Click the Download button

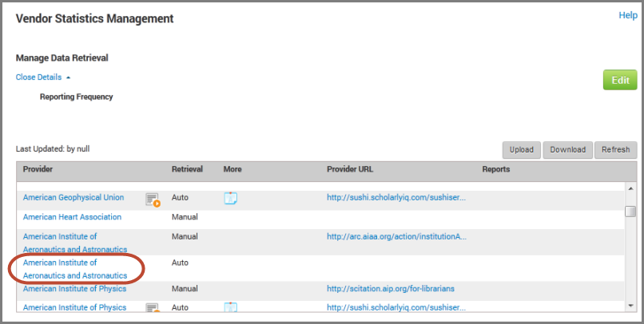(x=567, y=150)
